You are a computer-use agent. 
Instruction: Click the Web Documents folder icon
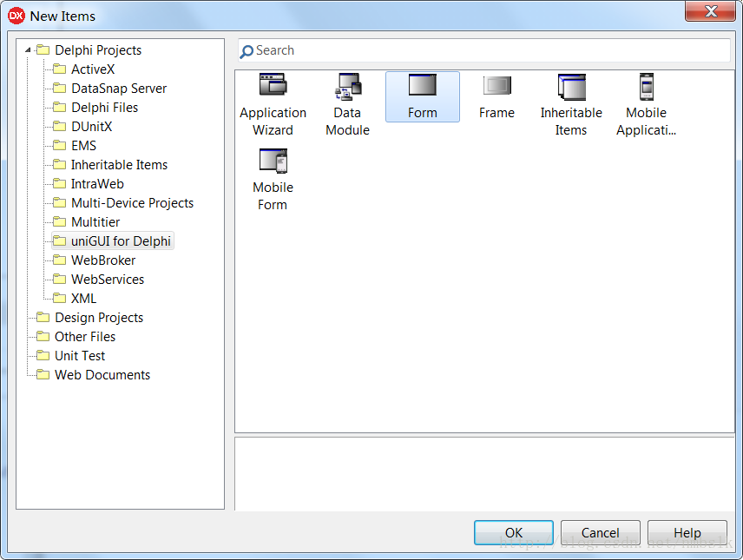[43, 374]
